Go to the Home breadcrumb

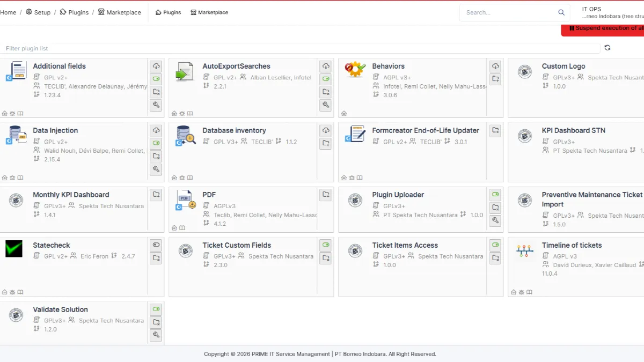pos(8,12)
